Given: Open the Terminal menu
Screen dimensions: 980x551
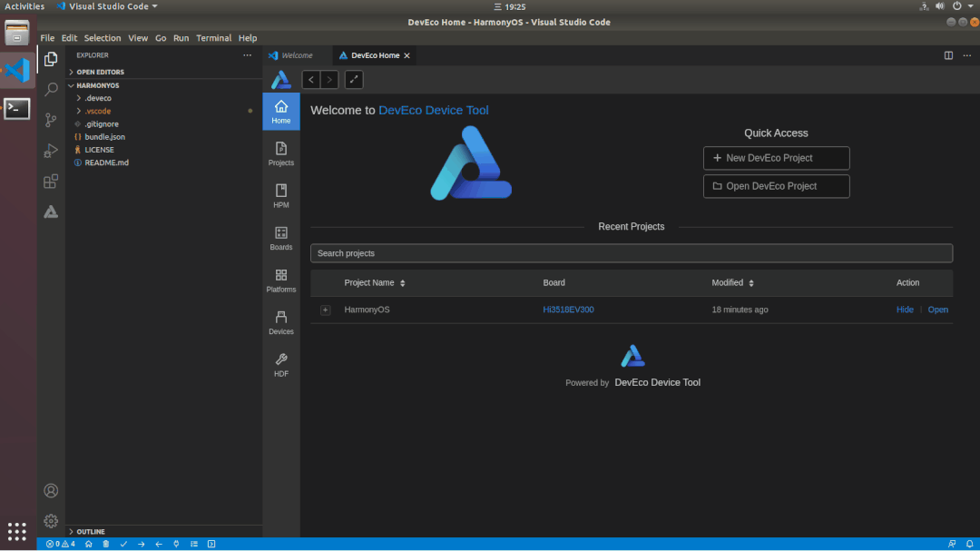Looking at the screenshot, I should coord(213,38).
